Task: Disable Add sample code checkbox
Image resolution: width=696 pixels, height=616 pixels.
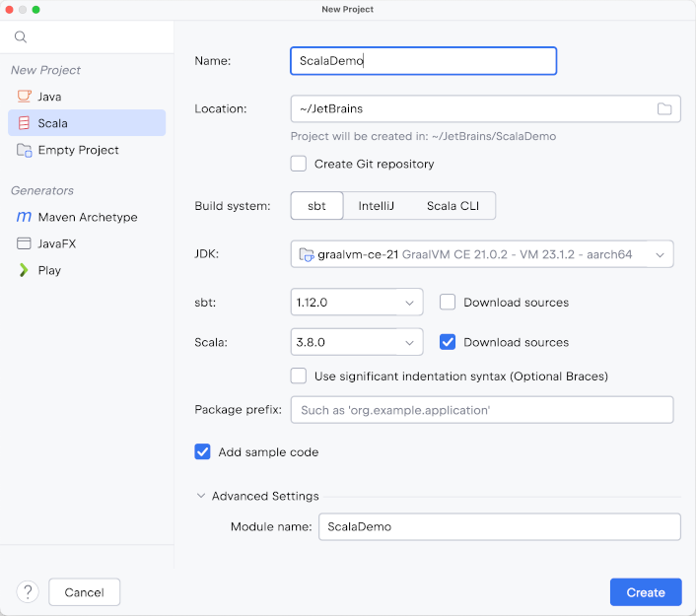Action: [x=203, y=452]
